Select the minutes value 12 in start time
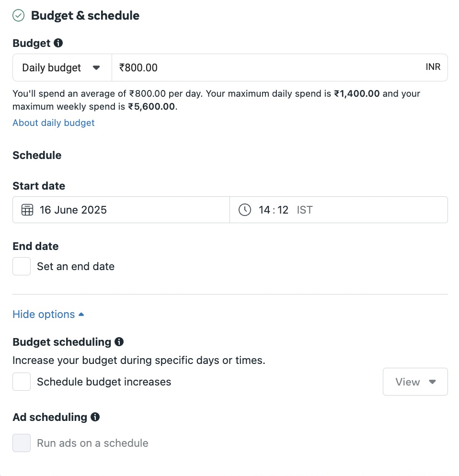 [x=283, y=210]
